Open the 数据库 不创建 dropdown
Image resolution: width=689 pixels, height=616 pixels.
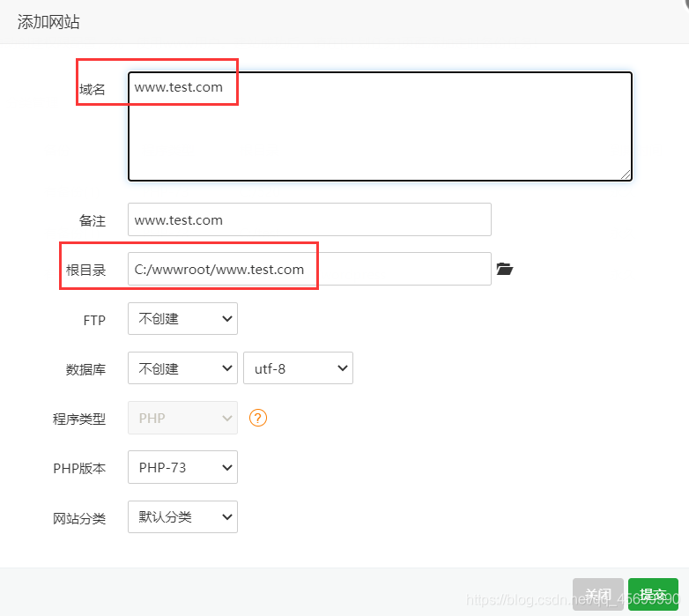[182, 368]
